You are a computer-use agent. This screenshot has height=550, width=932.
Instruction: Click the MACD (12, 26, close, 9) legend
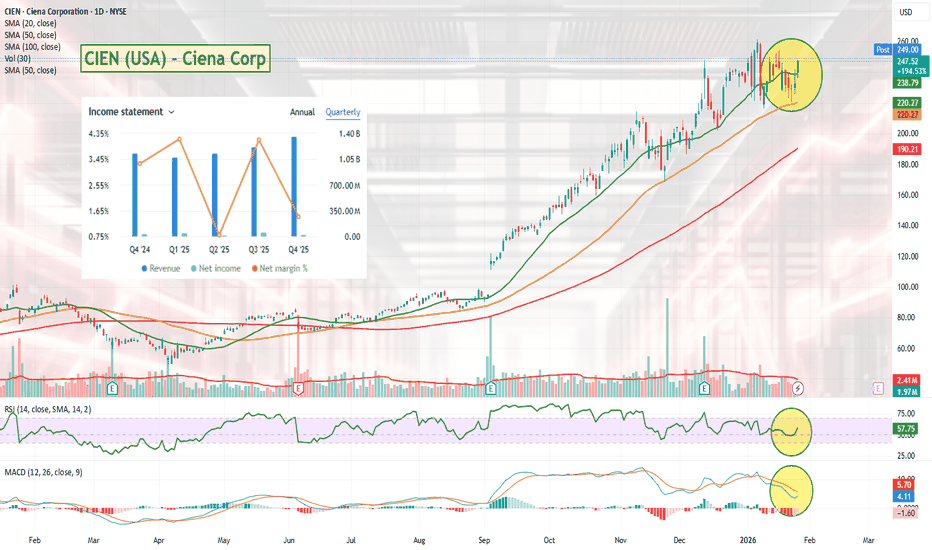tap(43, 472)
